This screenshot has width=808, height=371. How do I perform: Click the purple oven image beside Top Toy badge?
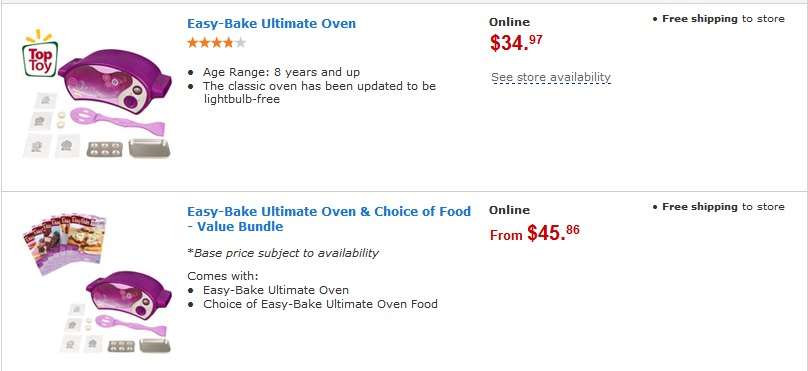[114, 81]
